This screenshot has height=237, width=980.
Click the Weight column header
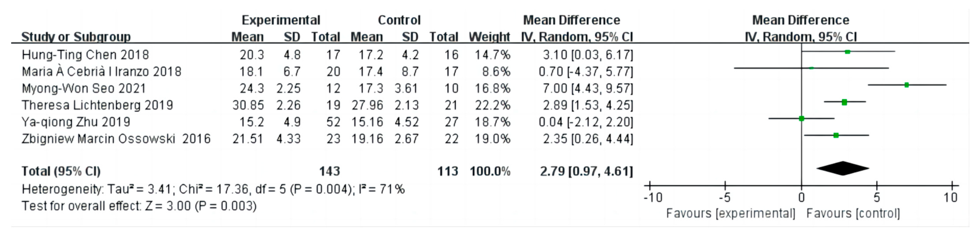pos(489,37)
